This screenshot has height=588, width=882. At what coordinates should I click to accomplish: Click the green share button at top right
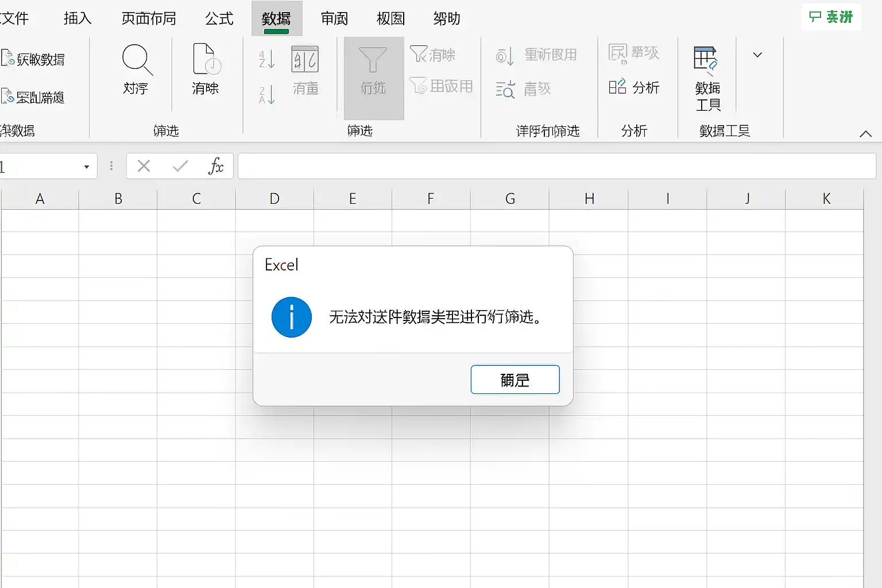pyautogui.click(x=831, y=17)
